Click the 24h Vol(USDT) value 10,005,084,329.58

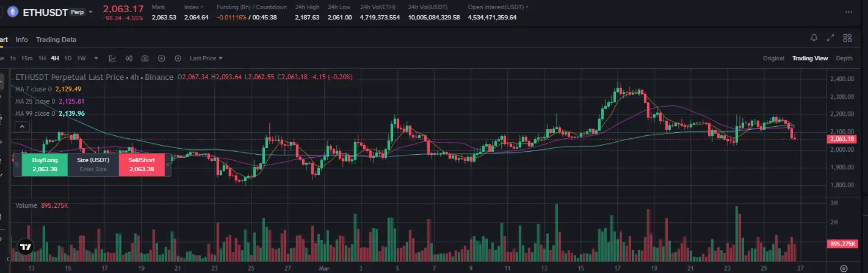coord(434,17)
